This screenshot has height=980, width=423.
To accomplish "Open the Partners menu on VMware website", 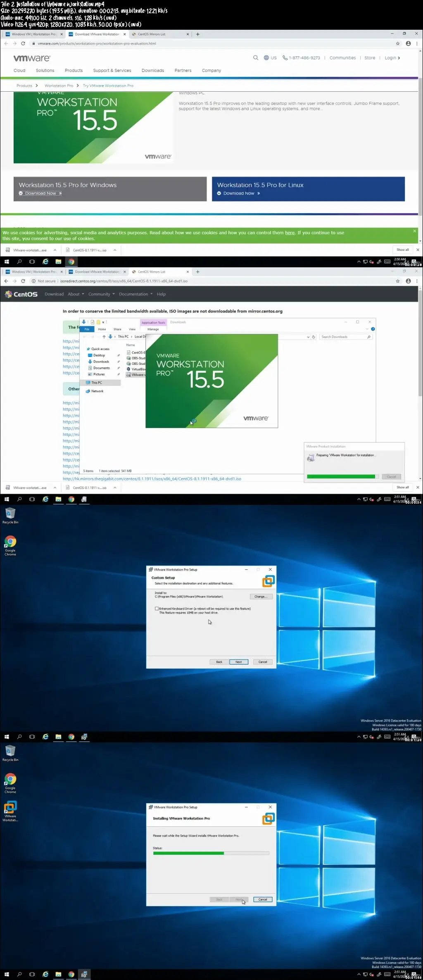I will [183, 71].
